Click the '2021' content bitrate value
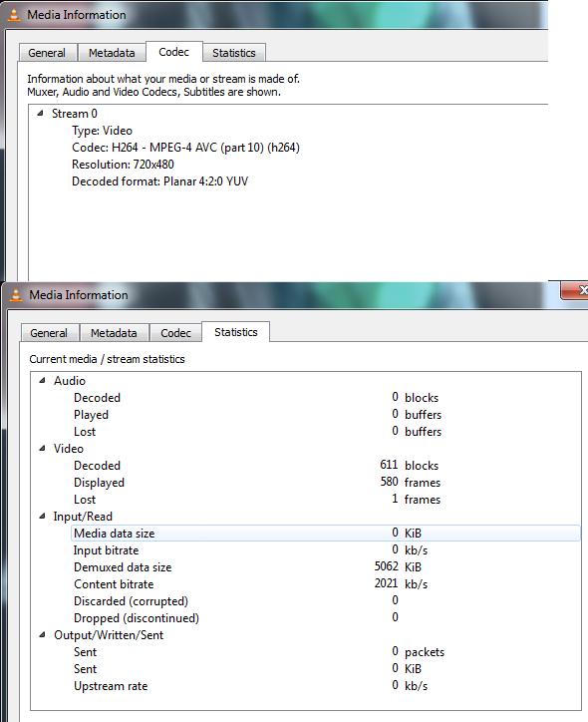 click(x=386, y=583)
